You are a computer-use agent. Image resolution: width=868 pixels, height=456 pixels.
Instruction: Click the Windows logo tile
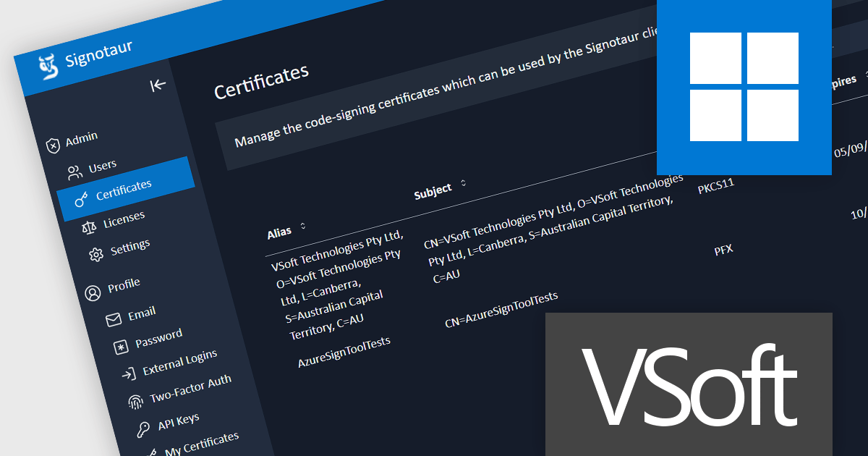pos(744,87)
